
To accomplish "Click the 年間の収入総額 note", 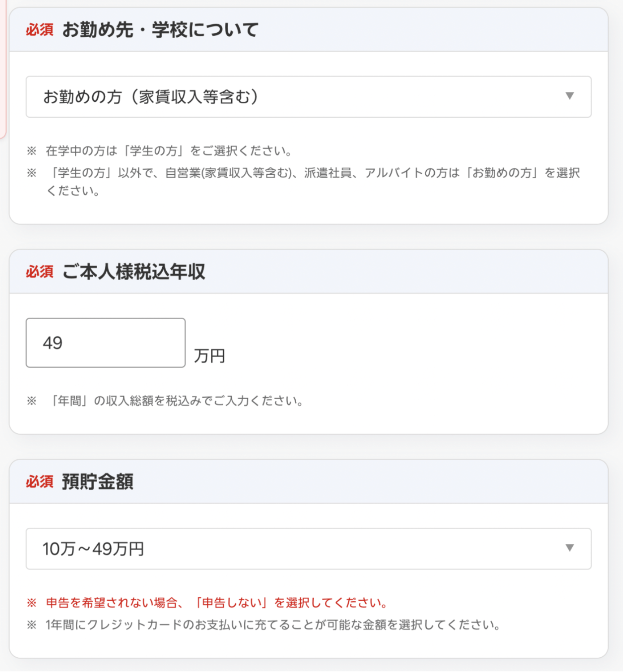I will pos(175,401).
